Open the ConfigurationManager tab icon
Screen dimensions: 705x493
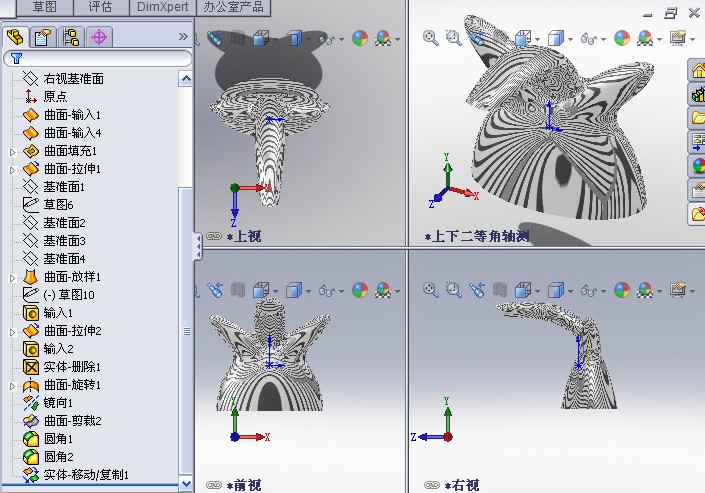coord(71,37)
